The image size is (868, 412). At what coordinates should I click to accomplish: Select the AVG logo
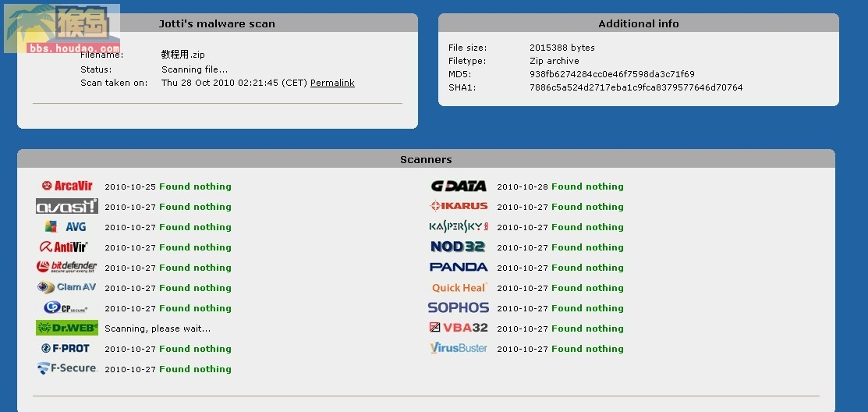click(66, 226)
